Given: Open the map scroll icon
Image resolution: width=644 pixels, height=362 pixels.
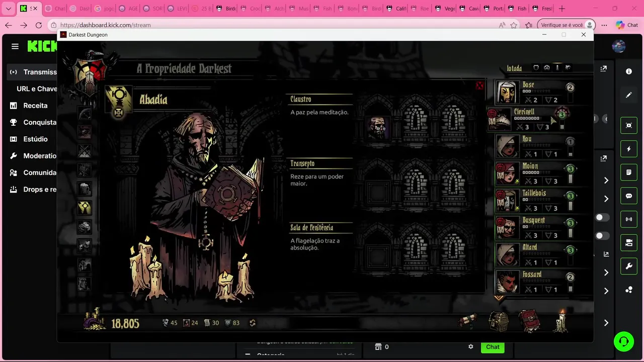Looking at the screenshot, I should pos(468,322).
